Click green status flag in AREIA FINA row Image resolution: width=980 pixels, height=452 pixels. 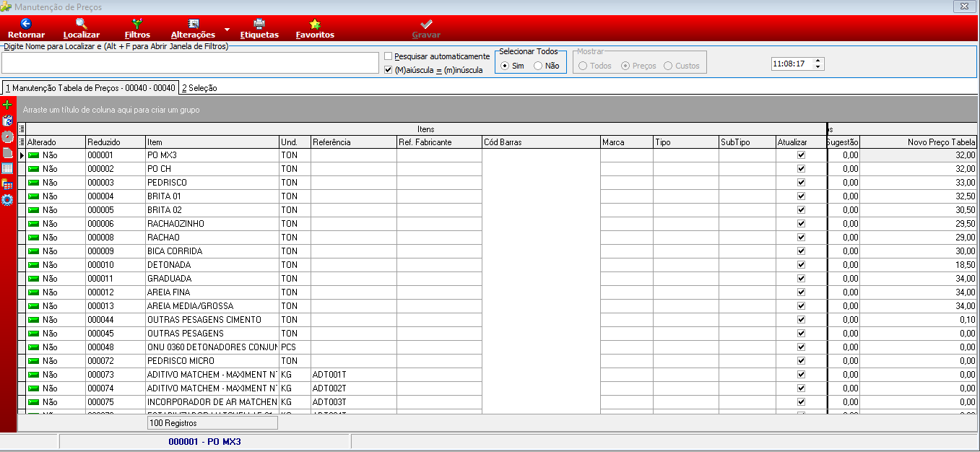pos(34,292)
